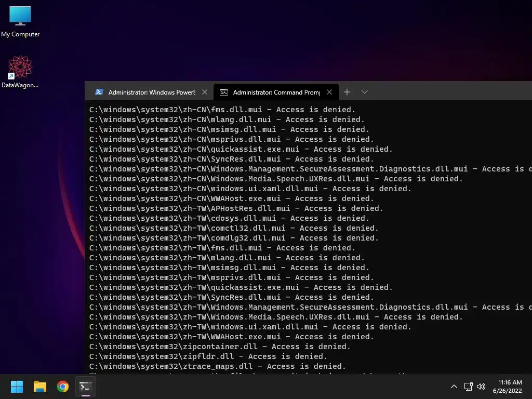Open the DataWagon desktop shortcut

20,72
